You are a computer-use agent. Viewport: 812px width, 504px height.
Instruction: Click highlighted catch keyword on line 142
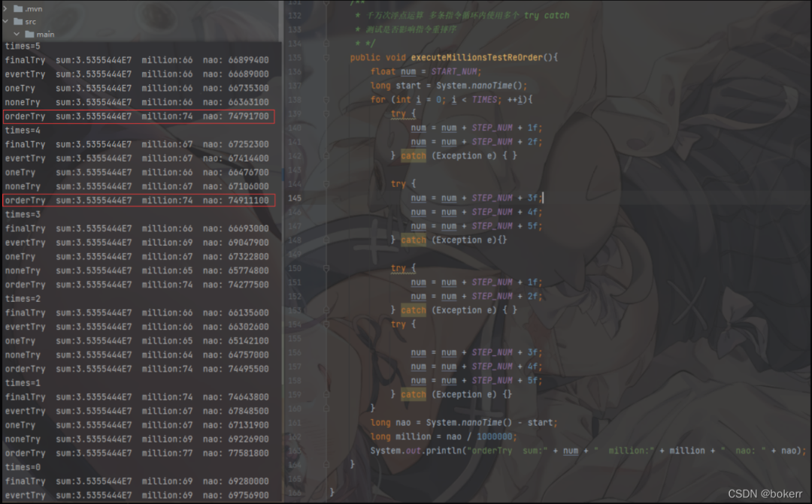(414, 155)
